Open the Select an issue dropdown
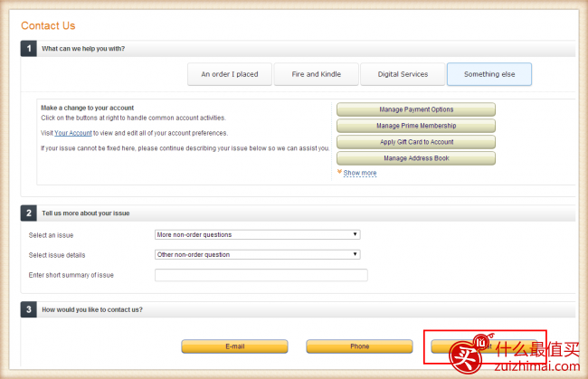 pyautogui.click(x=257, y=234)
